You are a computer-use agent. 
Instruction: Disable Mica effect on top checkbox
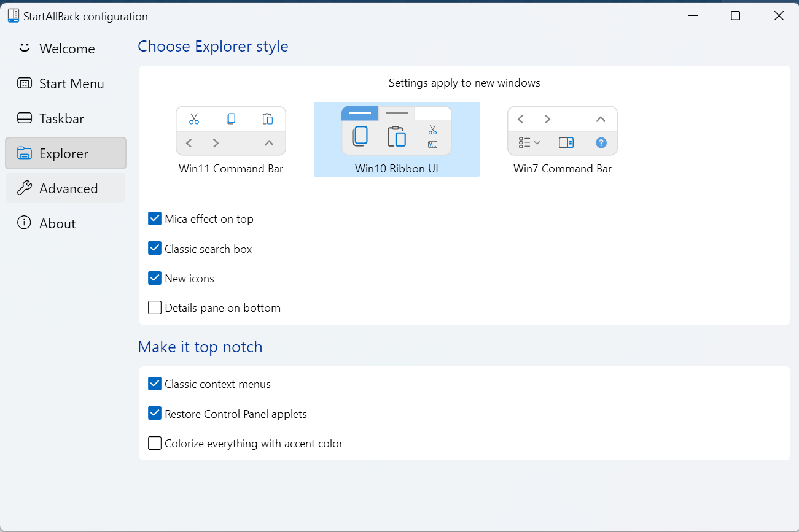[155, 219]
